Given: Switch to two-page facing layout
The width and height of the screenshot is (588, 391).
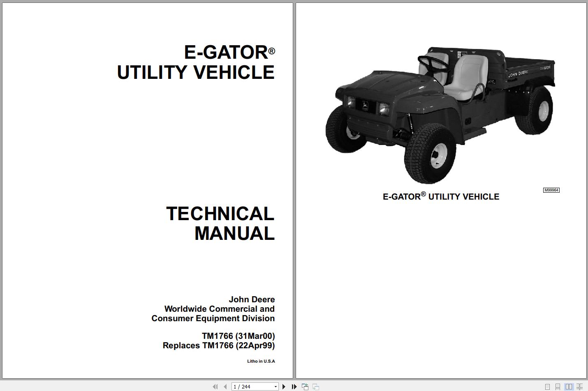Looking at the screenshot, I should pos(569,387).
